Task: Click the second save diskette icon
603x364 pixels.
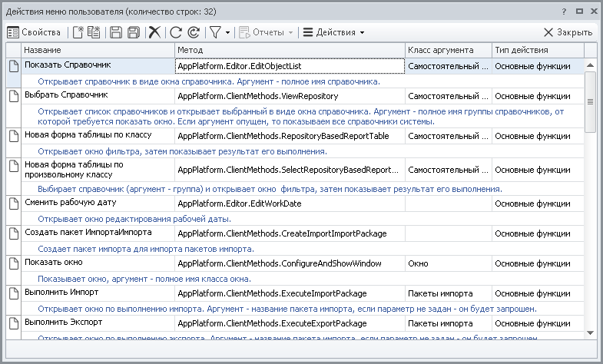Action: (133, 32)
